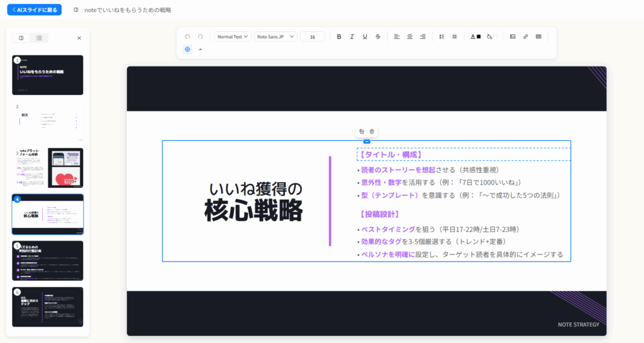Click the undo icon in the toolbar

coord(187,36)
